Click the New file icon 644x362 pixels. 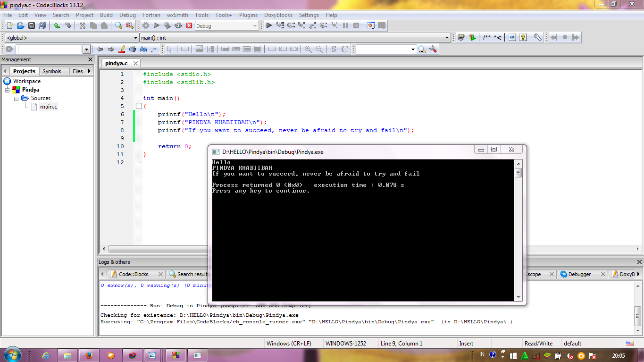click(9, 25)
